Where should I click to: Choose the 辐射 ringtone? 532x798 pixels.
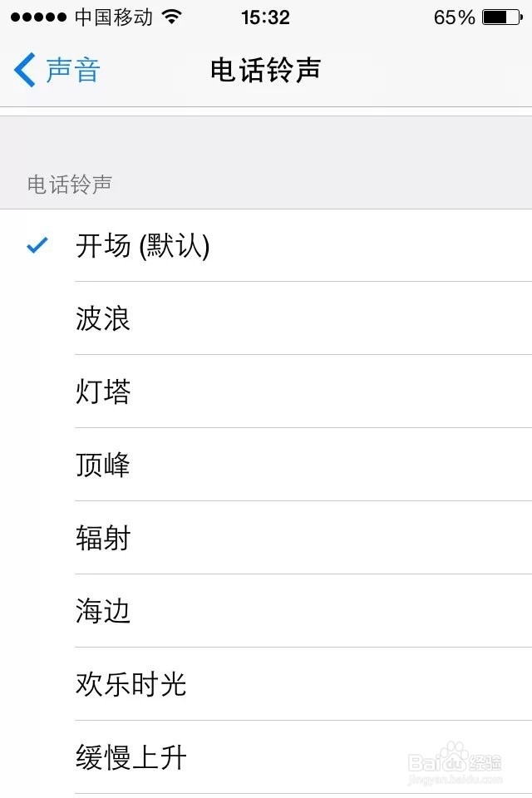tap(103, 538)
